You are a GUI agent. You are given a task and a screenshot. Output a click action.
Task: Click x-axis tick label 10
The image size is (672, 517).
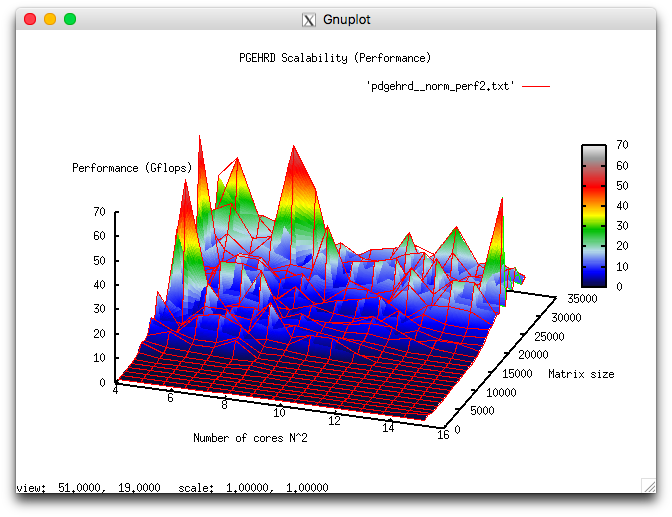point(279,412)
